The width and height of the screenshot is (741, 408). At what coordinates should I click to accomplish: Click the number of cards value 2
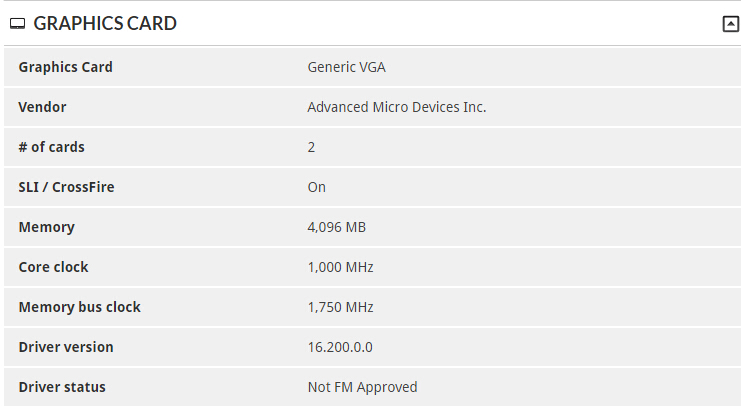point(311,148)
